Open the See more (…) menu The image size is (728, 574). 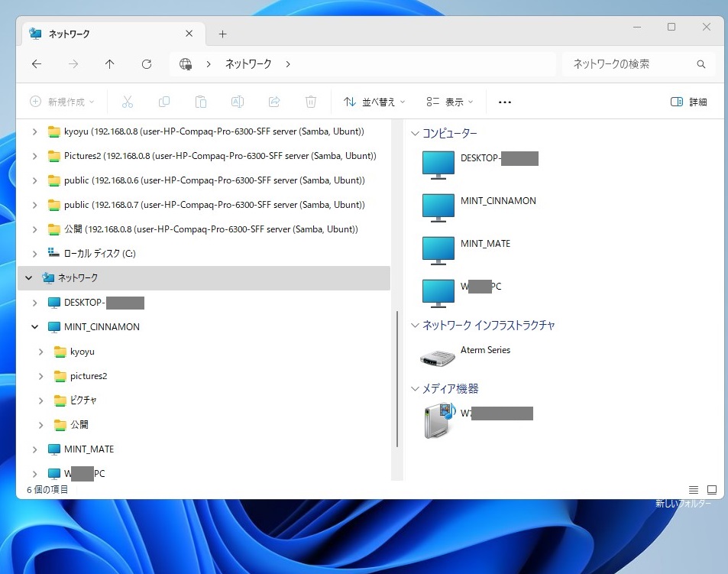[504, 102]
